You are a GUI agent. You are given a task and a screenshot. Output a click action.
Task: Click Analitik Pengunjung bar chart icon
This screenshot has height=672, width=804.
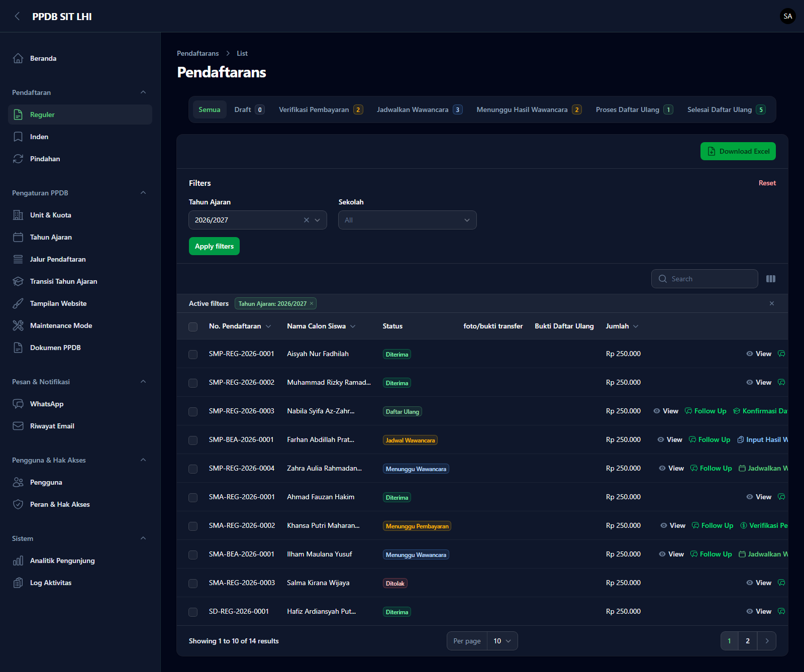pyautogui.click(x=18, y=561)
